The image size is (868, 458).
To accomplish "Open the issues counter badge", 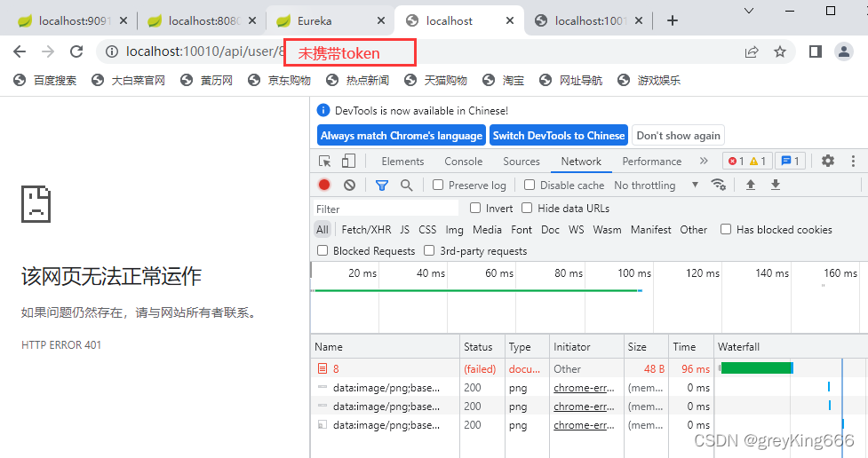I will (790, 161).
